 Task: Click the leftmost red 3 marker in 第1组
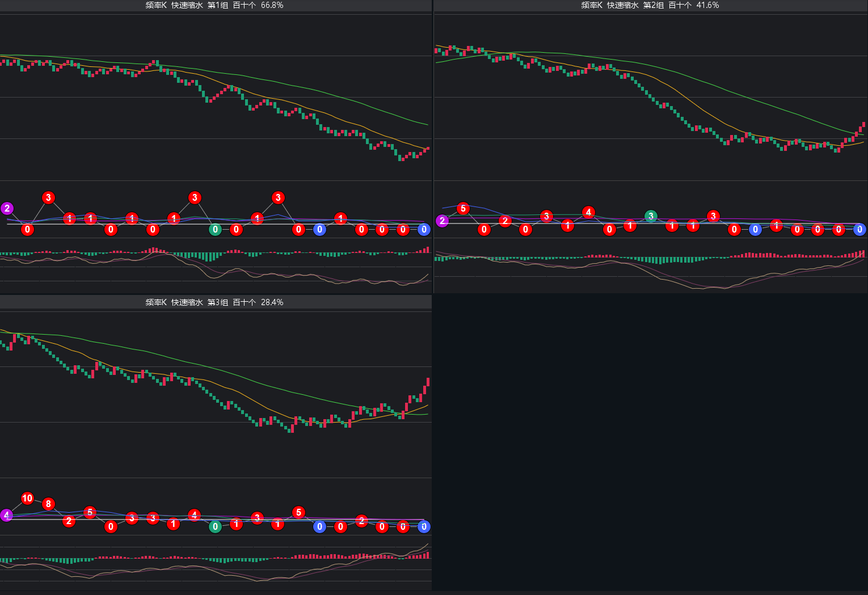coord(48,197)
